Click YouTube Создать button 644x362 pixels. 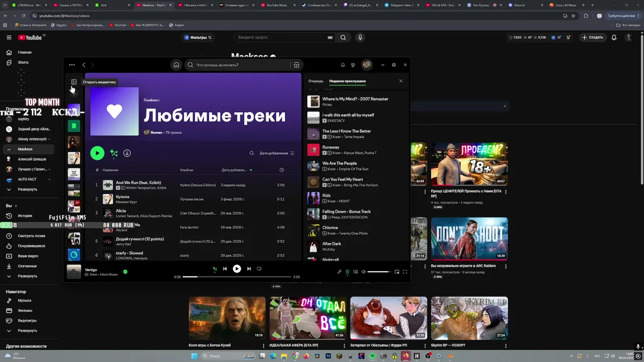coord(593,37)
